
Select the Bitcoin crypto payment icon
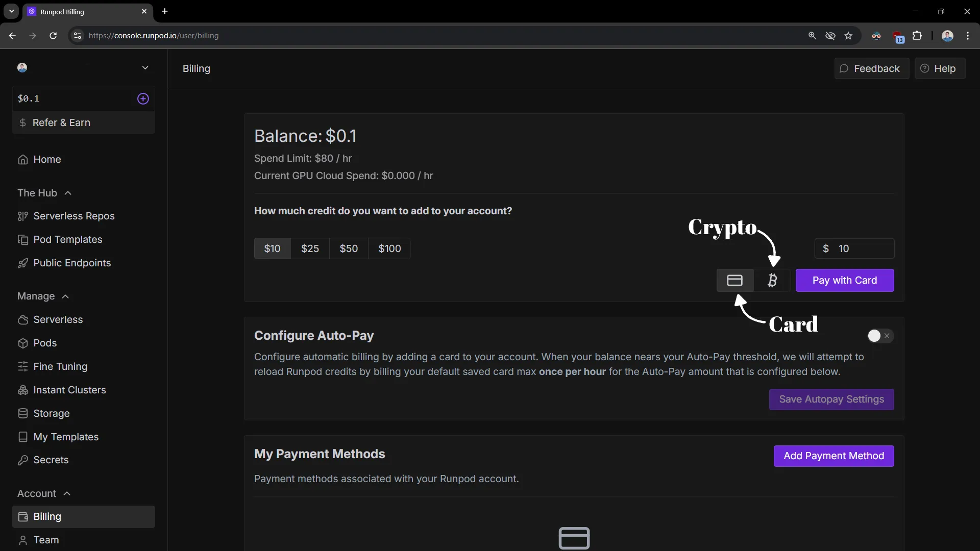(x=772, y=280)
